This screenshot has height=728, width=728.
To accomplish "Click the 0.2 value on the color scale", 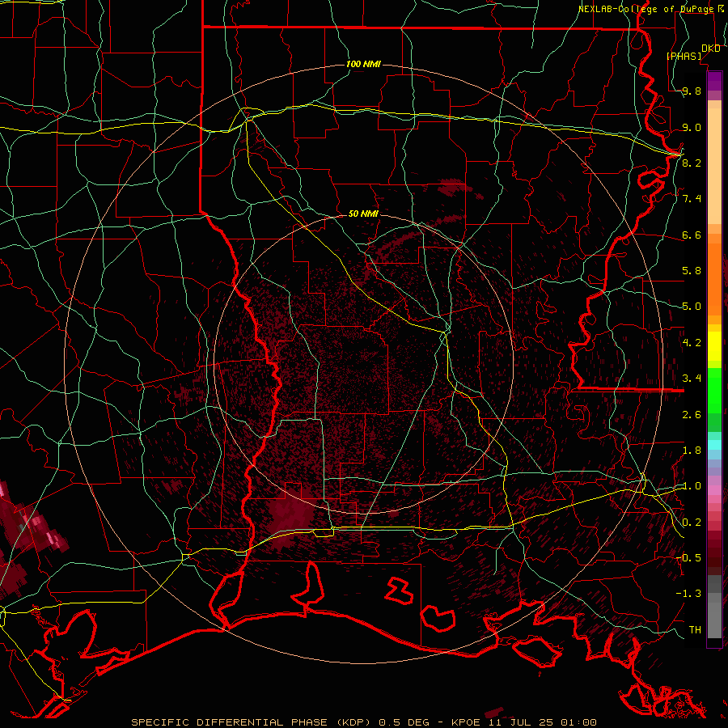I will (x=692, y=523).
